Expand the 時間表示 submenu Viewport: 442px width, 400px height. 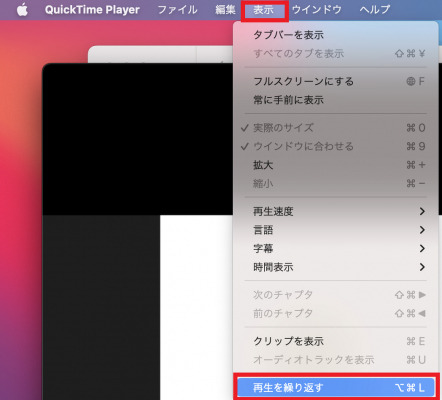pos(335,267)
